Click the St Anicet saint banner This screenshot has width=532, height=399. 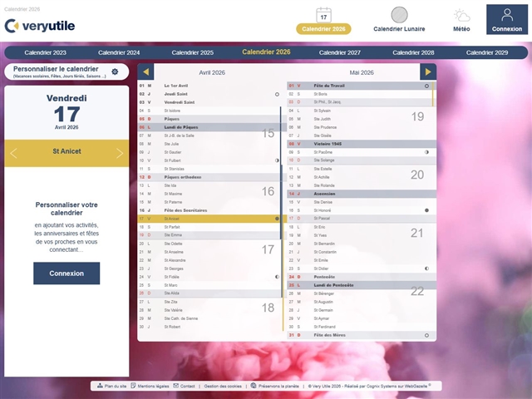tap(66, 151)
